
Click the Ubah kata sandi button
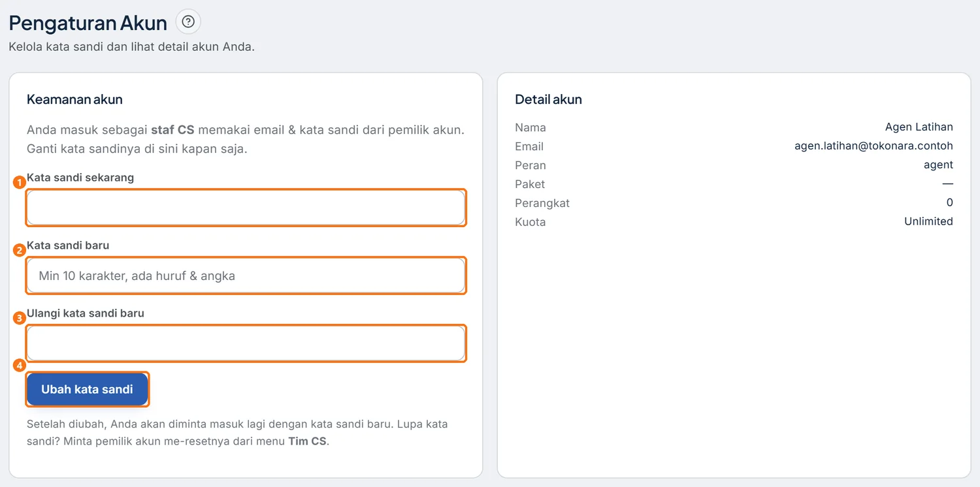87,389
